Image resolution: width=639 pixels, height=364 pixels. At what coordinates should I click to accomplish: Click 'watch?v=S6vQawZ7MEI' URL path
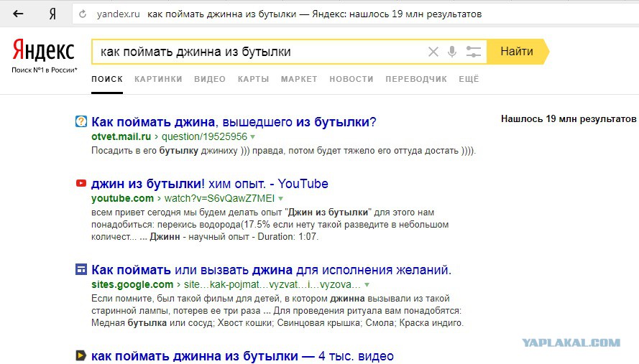pos(219,198)
